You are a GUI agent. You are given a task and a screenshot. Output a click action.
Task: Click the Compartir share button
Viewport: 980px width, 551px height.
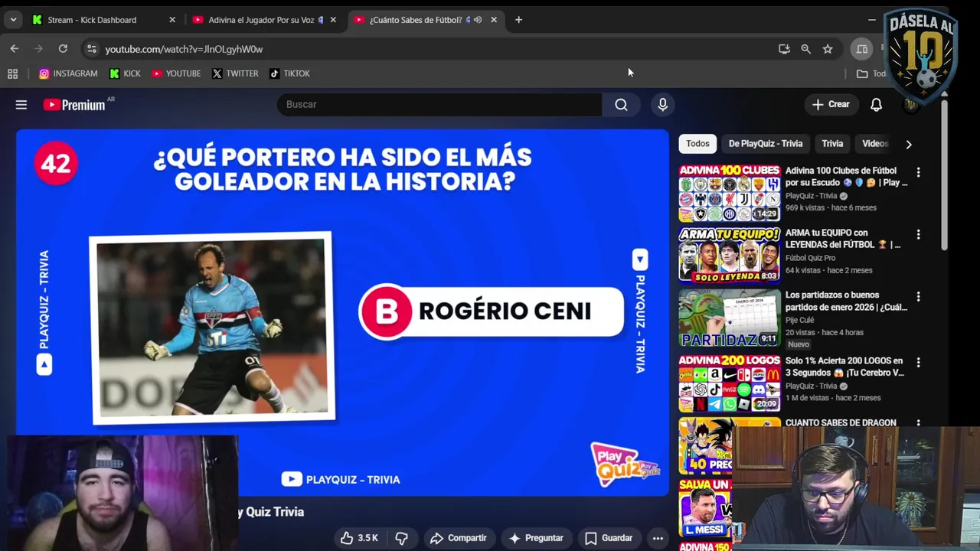[x=459, y=538]
